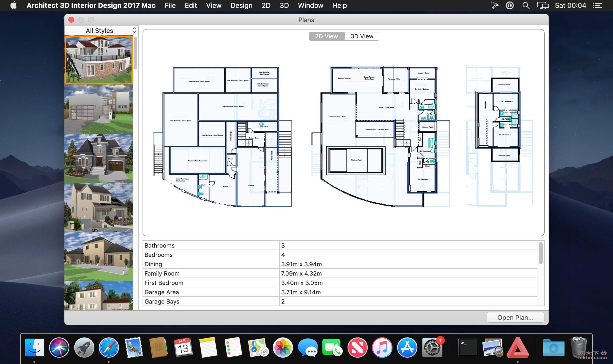Switch to the 3D View tab

(362, 36)
